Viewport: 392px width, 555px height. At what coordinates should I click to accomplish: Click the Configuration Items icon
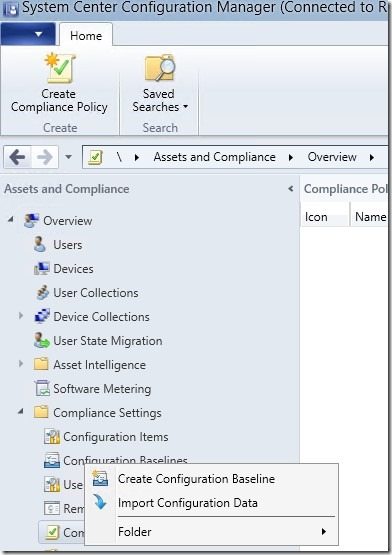tap(52, 436)
